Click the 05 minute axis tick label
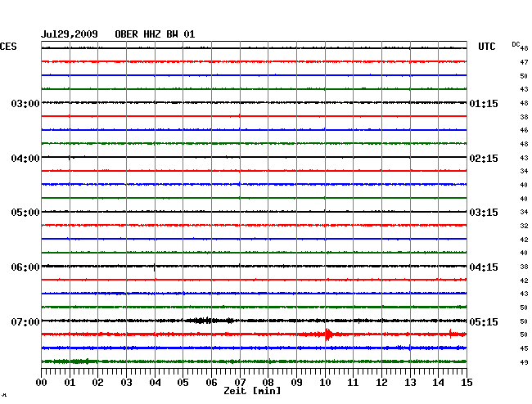 pos(183,382)
